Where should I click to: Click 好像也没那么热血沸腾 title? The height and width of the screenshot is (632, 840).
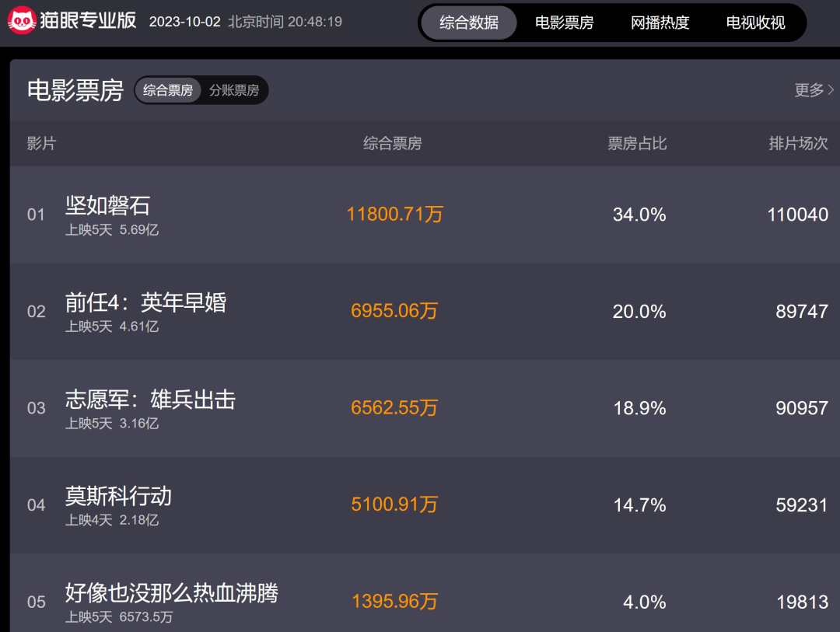[x=172, y=593]
